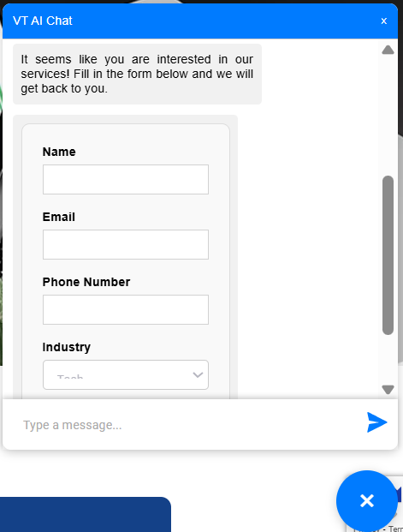Viewport: 403px width, 532px height.
Task: Focus the Name input field
Action: click(x=126, y=180)
